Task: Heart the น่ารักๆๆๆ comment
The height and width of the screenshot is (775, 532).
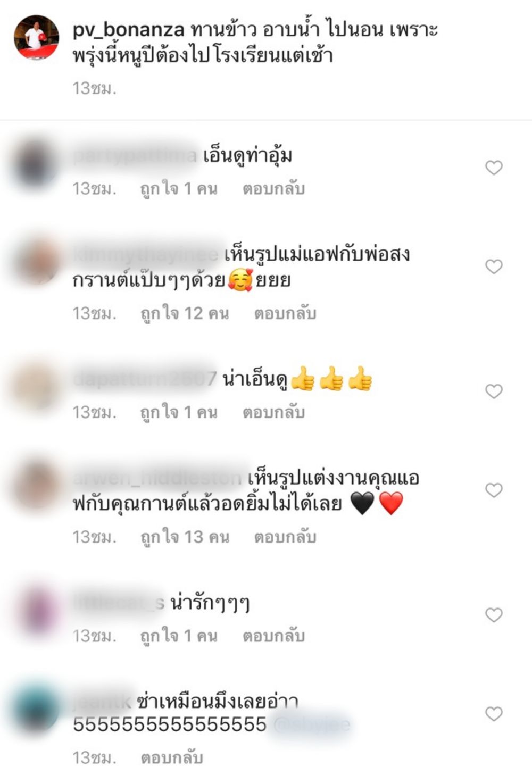Action: 494,615
